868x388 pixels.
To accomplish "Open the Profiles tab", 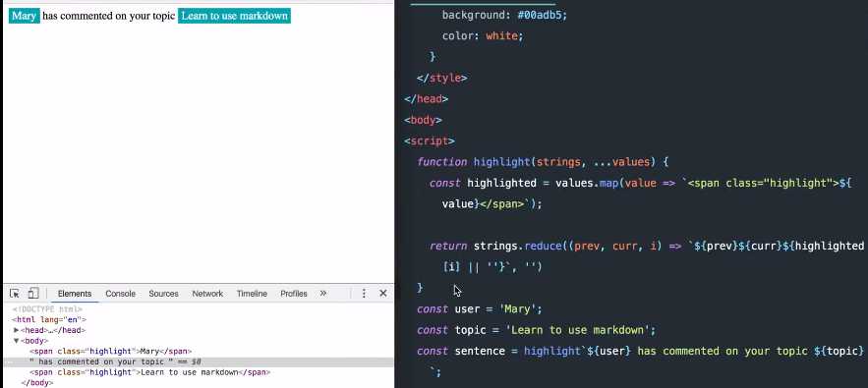I will pos(293,294).
